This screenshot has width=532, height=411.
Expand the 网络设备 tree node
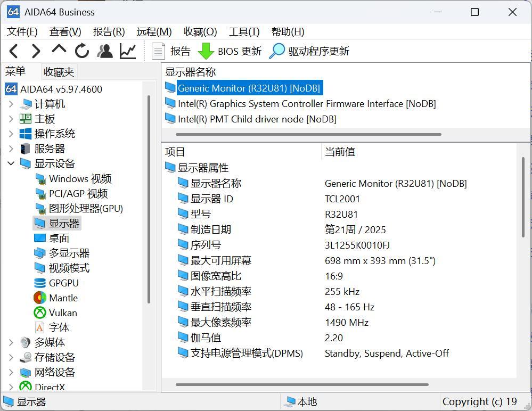[11, 372]
